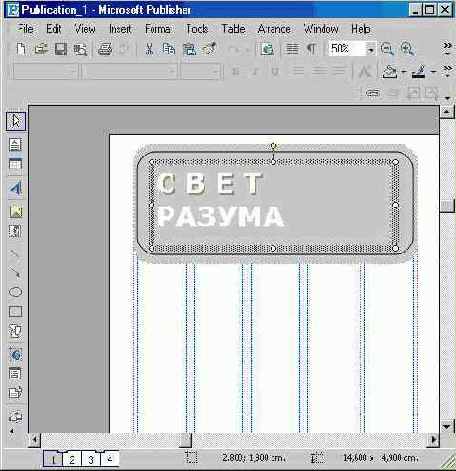
Task: Open the Help menu
Action: tap(360, 29)
